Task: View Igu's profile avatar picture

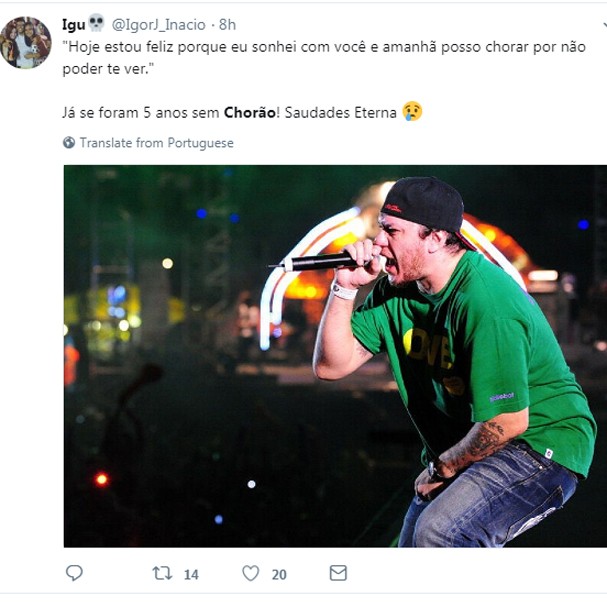Action: click(x=26, y=43)
